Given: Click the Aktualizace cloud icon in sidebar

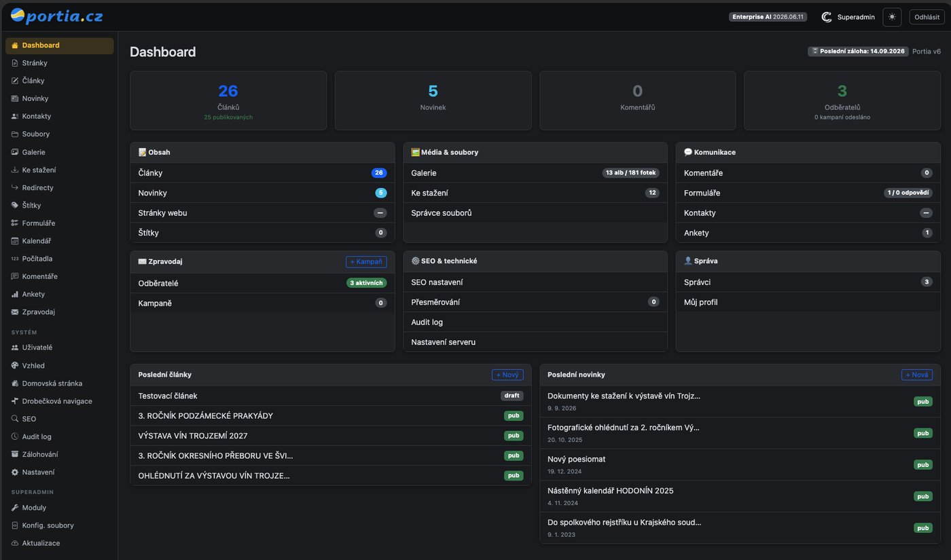Looking at the screenshot, I should coord(15,543).
